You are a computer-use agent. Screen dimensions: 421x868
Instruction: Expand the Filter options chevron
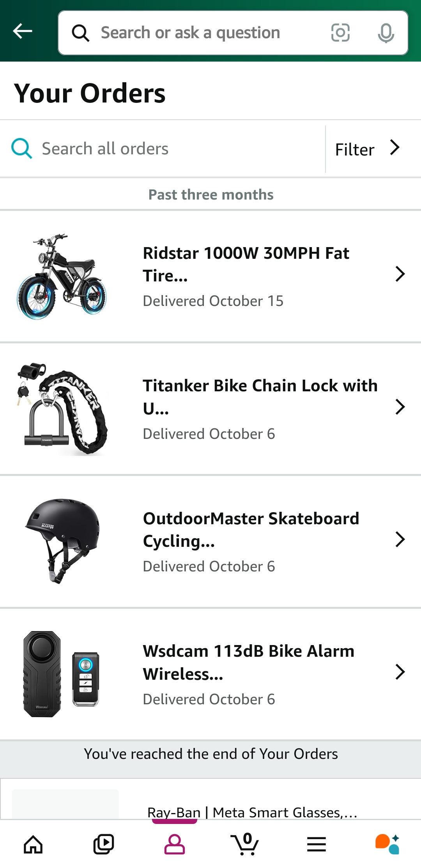click(x=394, y=148)
